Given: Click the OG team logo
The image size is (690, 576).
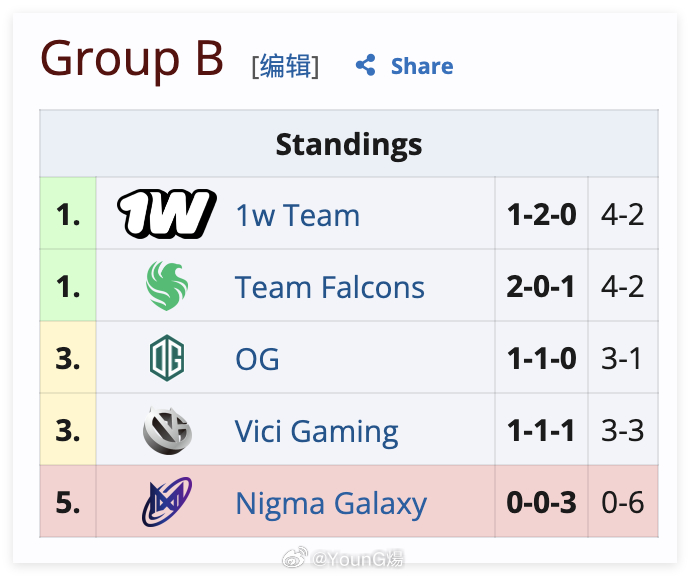Looking at the screenshot, I should 167,358.
